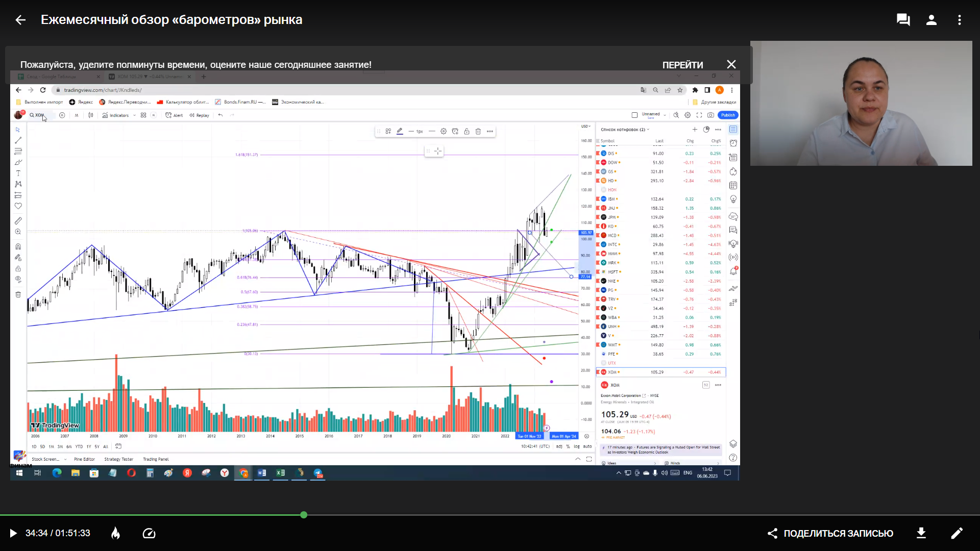Image resolution: width=980 pixels, height=551 pixels.
Task: Open the indicator templates grid icon
Action: click(143, 115)
